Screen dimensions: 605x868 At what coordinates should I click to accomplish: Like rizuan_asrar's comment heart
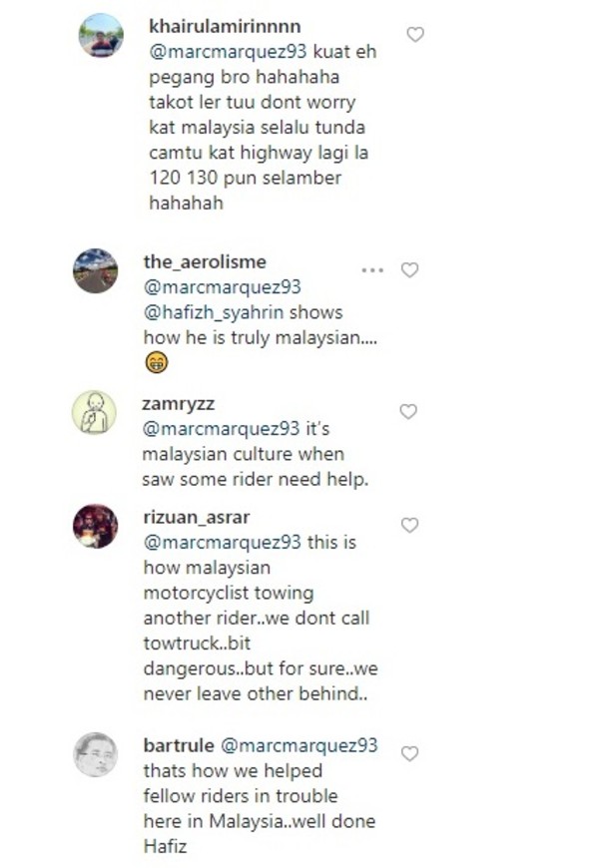point(409,525)
